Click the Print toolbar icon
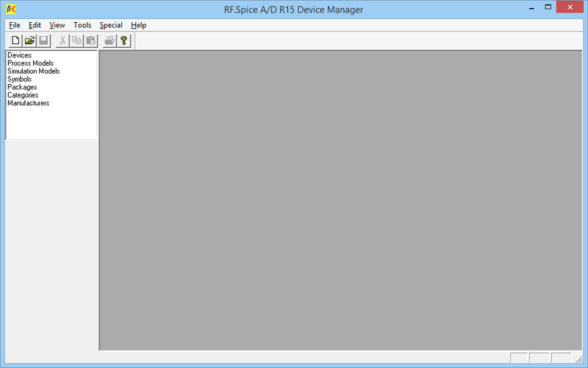Image resolution: width=588 pixels, height=368 pixels. (x=110, y=40)
